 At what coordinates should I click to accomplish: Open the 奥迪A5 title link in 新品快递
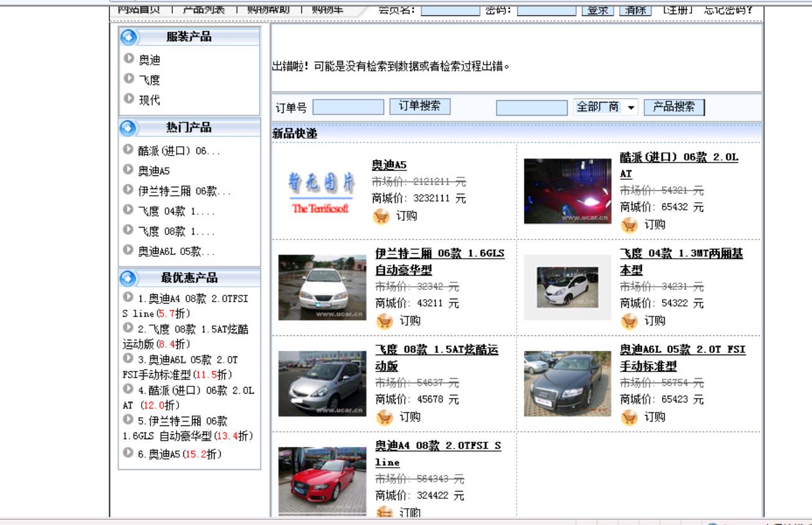coord(389,165)
